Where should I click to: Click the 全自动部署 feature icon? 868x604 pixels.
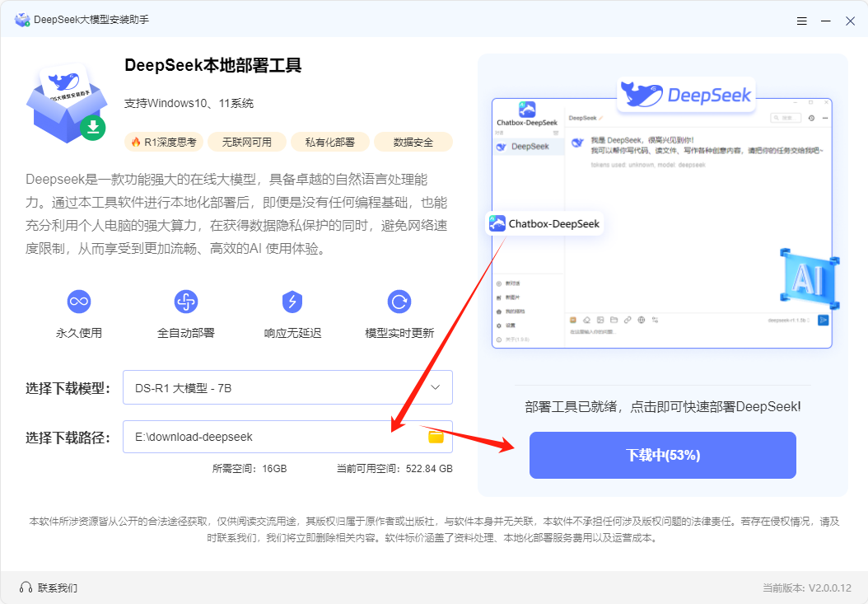[186, 302]
